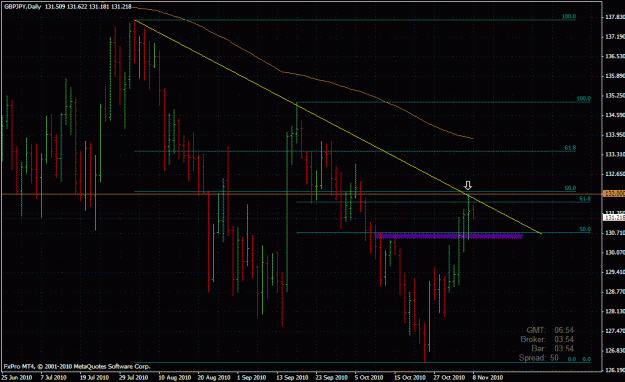
Task: Click the 1 Sep 2010 date label
Action: [251, 377]
